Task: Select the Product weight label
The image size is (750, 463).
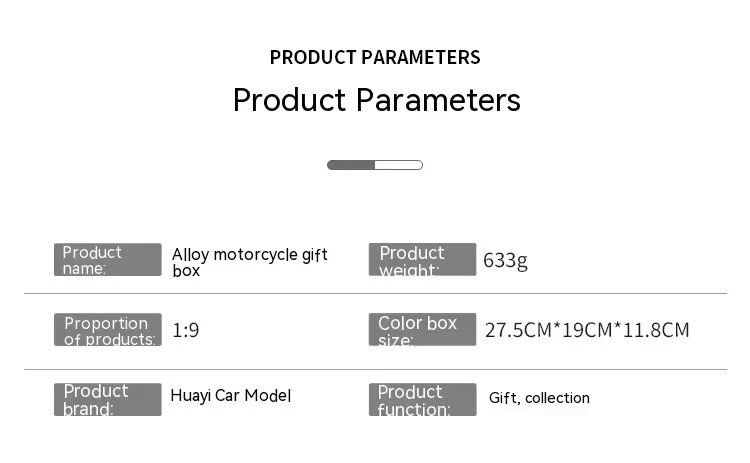Action: click(x=422, y=260)
